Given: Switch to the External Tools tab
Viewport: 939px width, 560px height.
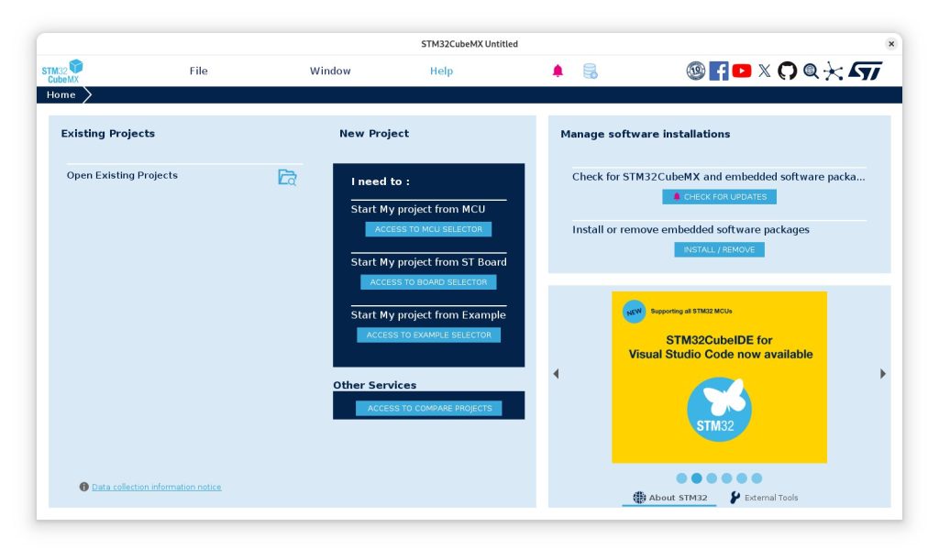Looking at the screenshot, I should coord(764,498).
